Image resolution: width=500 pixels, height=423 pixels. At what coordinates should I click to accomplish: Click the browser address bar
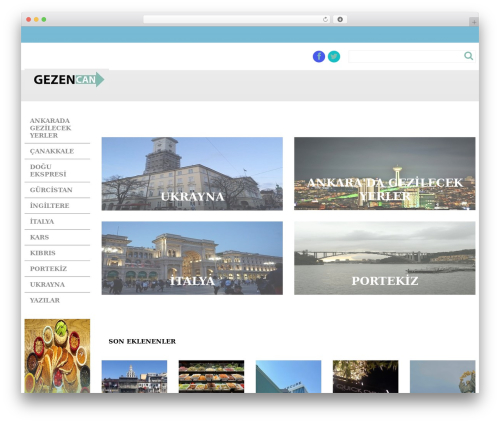pyautogui.click(x=237, y=19)
